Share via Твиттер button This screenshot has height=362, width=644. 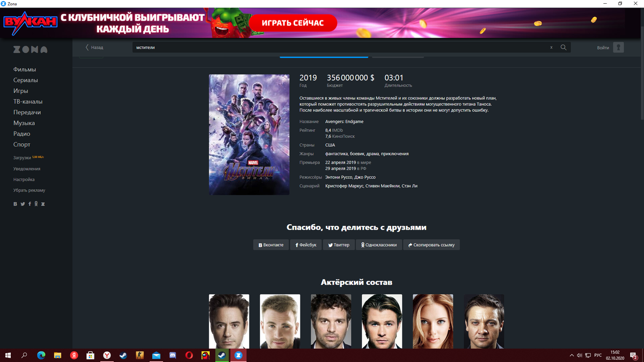(339, 245)
